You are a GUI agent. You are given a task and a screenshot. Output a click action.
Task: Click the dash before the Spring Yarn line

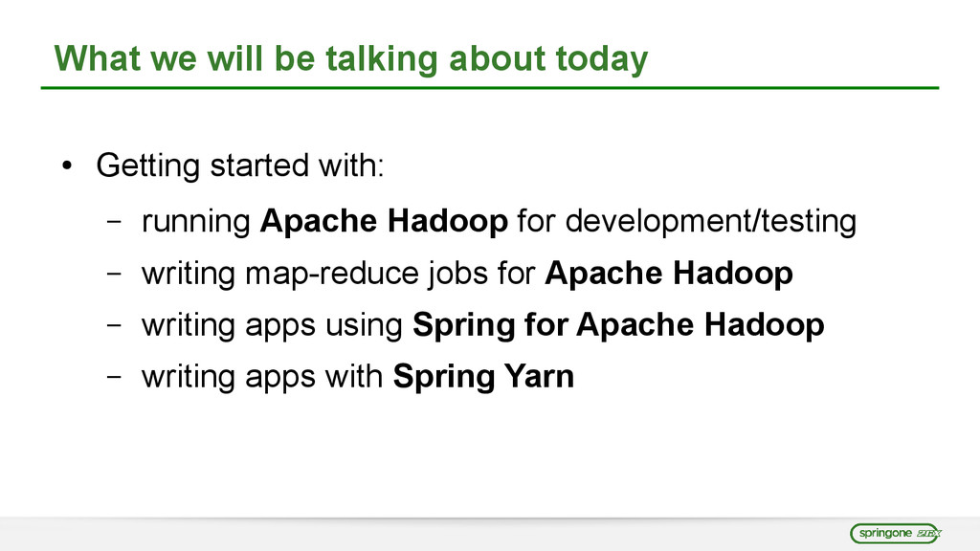click(x=113, y=378)
